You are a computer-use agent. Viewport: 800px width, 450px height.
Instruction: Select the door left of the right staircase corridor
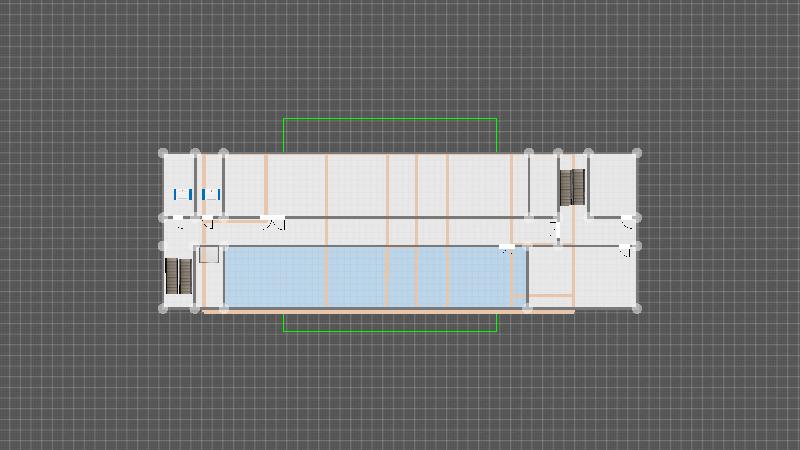point(555,230)
